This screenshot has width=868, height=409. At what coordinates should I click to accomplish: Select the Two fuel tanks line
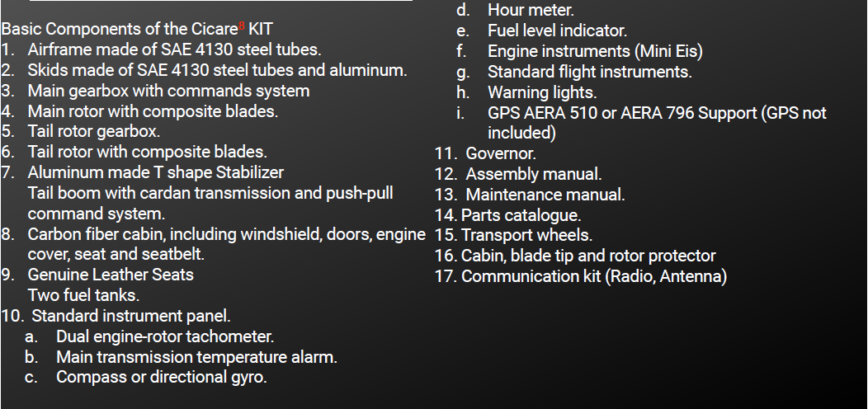pyautogui.click(x=83, y=295)
